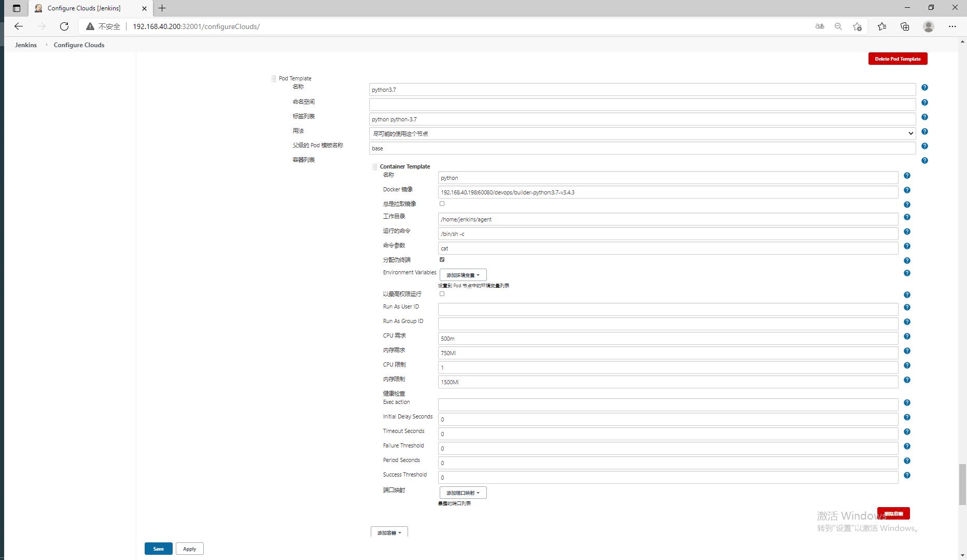Open the 添加容器 dropdown button

389,533
